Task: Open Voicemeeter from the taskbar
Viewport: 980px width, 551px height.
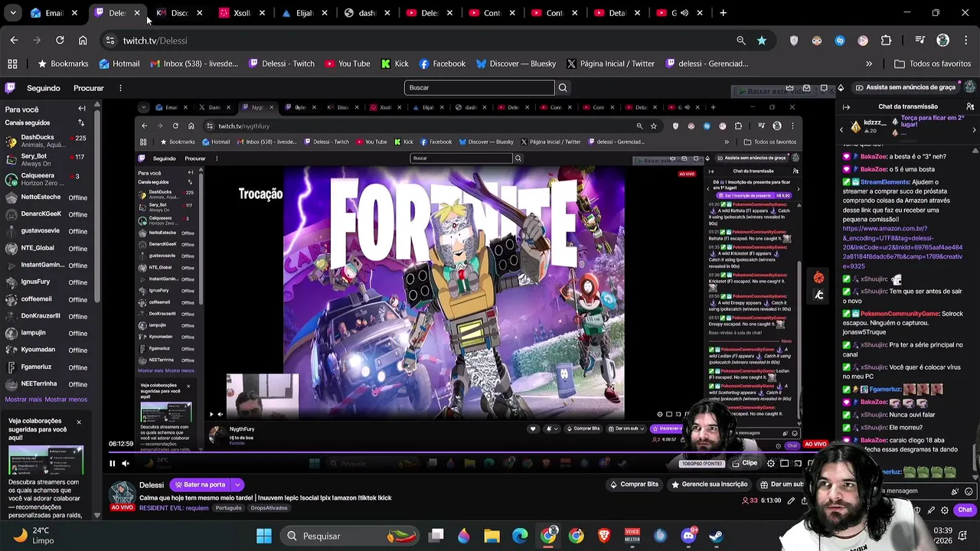Action: click(632, 536)
